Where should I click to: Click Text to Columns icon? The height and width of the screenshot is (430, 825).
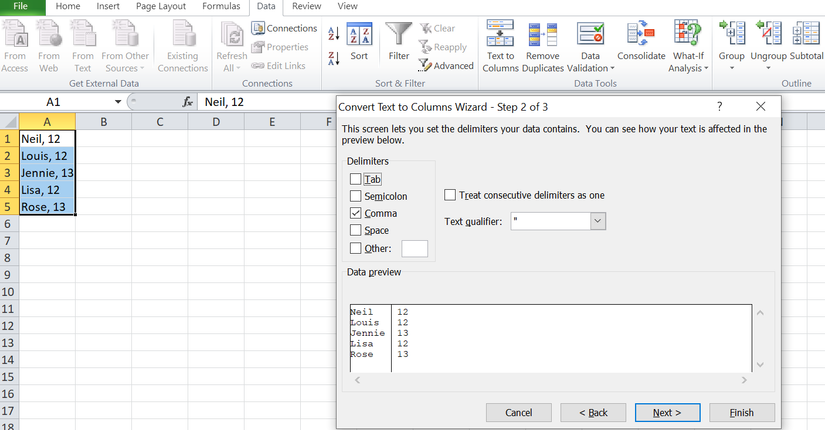[500, 34]
